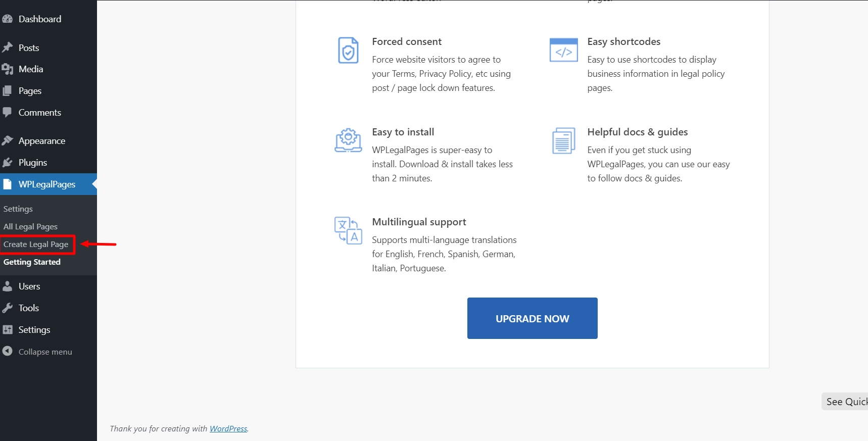Click the Easy to install gear icon
The width and height of the screenshot is (868, 441).
click(348, 140)
